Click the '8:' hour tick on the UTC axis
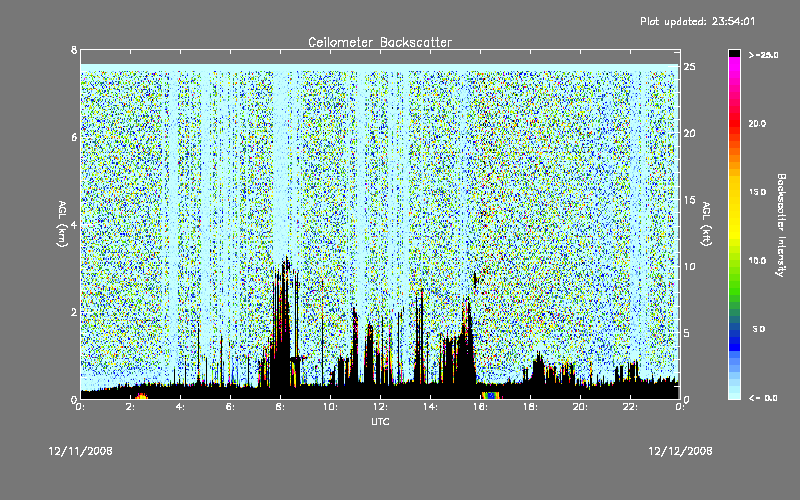The image size is (800, 500). (281, 407)
